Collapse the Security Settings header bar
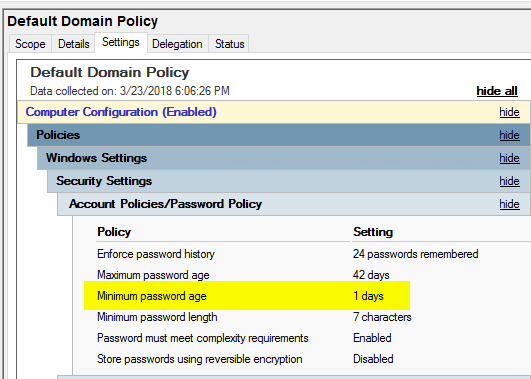This screenshot has width=531, height=379. (289, 181)
